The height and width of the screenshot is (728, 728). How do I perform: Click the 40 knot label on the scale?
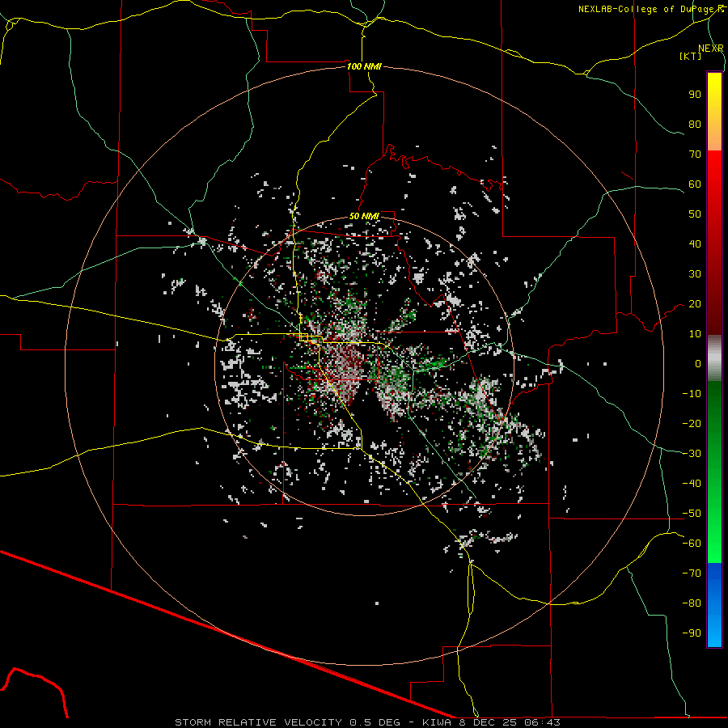pos(695,243)
